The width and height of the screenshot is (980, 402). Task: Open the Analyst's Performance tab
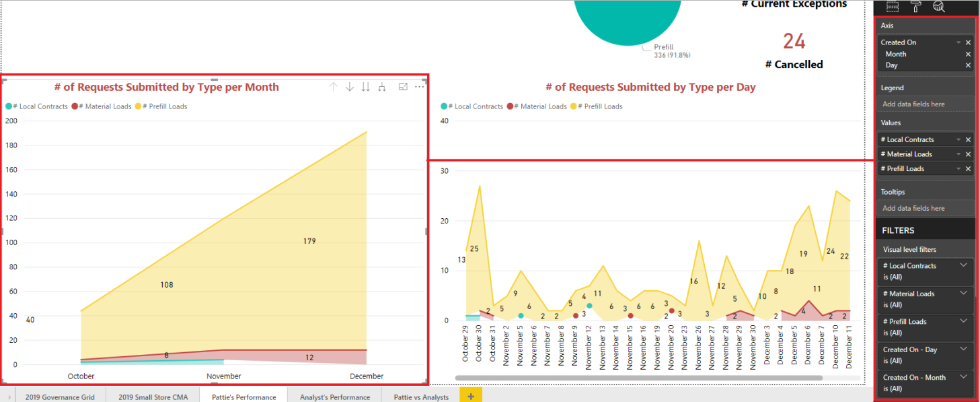(334, 397)
